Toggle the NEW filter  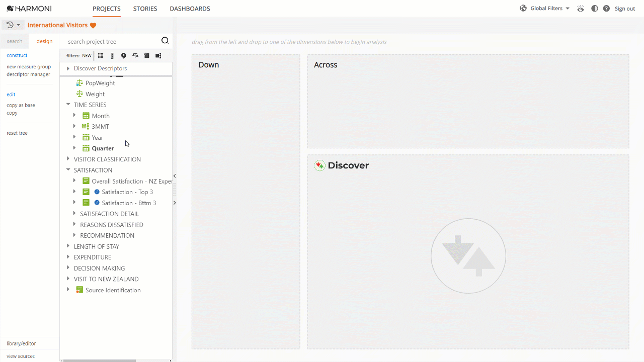(x=87, y=56)
